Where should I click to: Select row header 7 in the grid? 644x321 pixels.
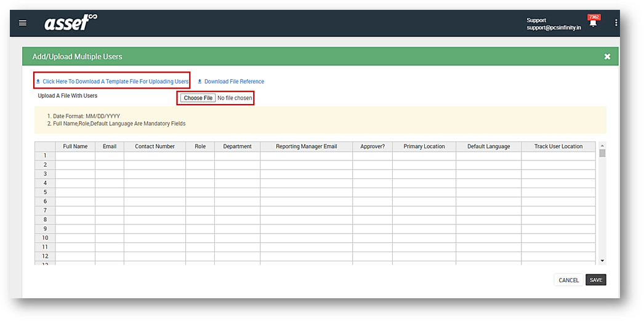45,211
